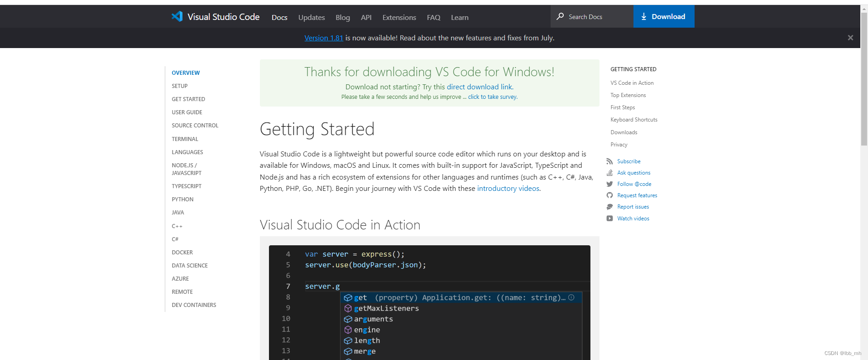Open the Docs menu item
The image size is (868, 360).
click(279, 17)
